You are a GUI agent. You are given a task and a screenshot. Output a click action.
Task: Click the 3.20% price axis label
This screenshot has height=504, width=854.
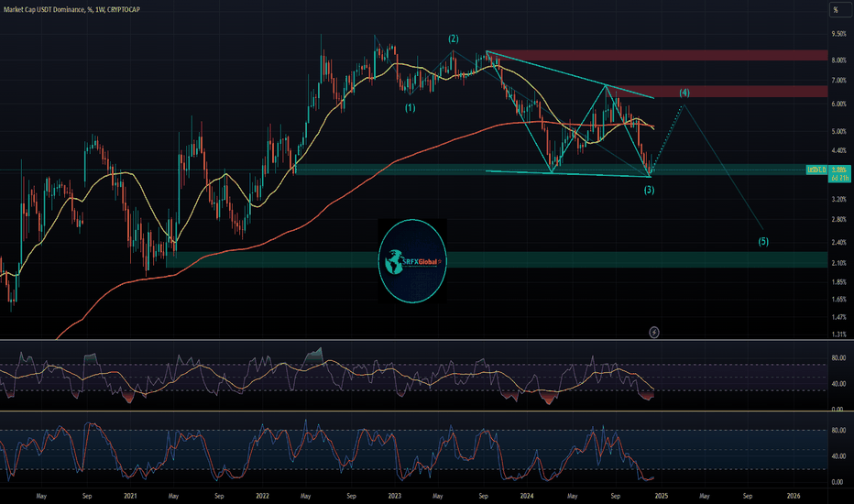838,200
